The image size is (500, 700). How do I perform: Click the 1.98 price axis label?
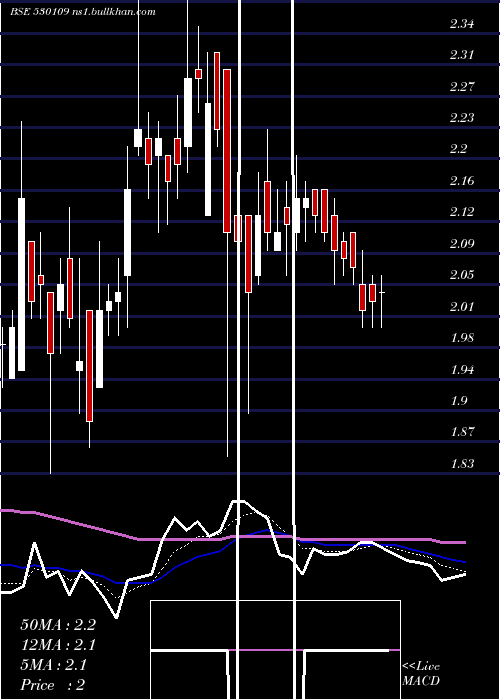(462, 338)
